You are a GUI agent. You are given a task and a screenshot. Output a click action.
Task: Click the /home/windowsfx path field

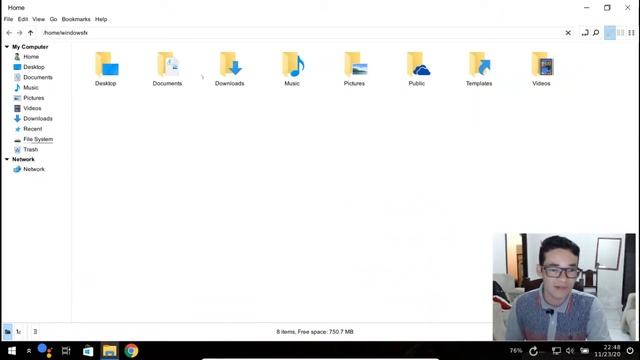point(302,33)
